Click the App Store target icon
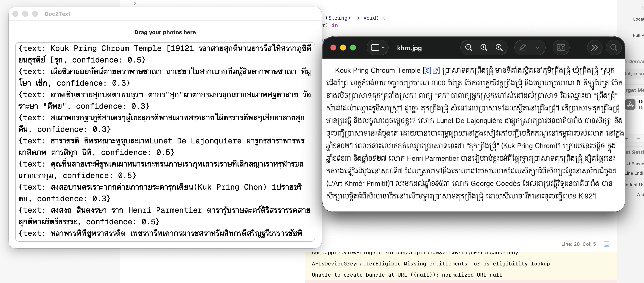Viewport: 644px width, 283px height. tap(631, 104)
